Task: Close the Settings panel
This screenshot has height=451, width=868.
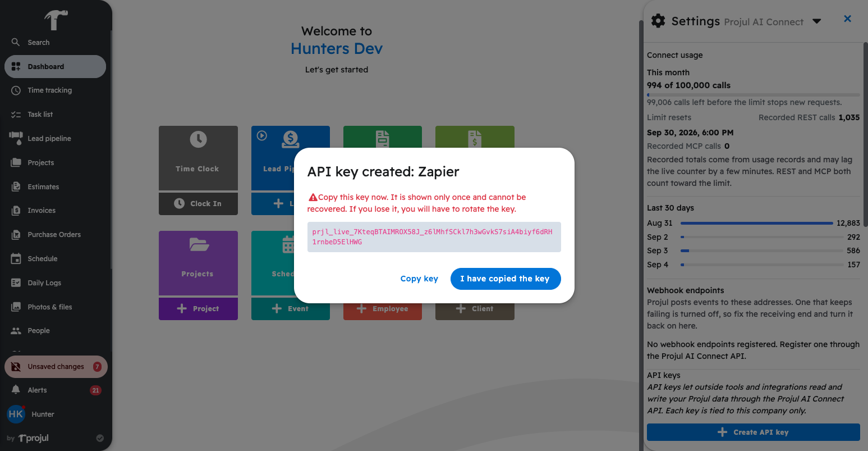Action: pos(848,19)
